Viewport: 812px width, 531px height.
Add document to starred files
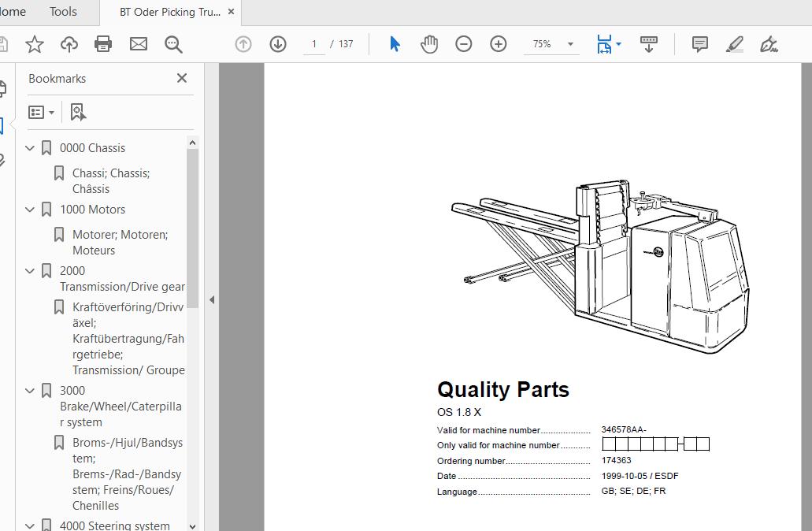coord(35,45)
